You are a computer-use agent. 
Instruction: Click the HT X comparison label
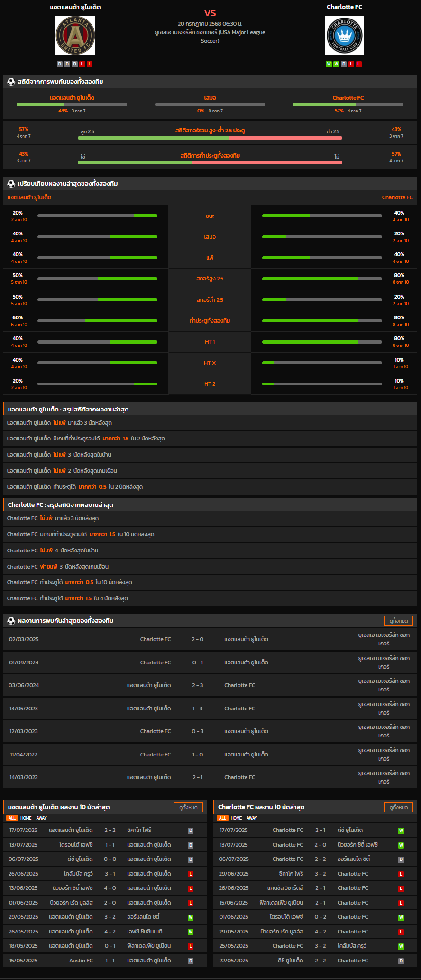coord(210,363)
